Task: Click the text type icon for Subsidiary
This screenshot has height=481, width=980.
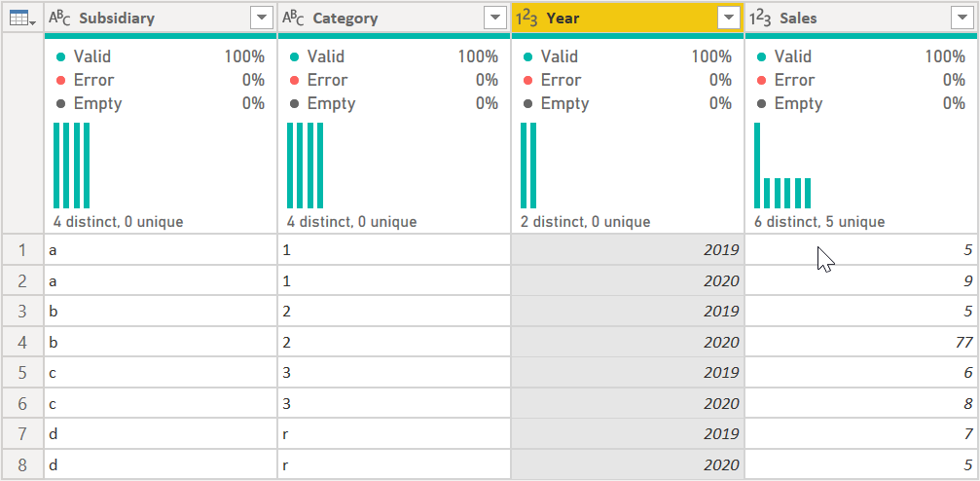Action: (x=60, y=18)
